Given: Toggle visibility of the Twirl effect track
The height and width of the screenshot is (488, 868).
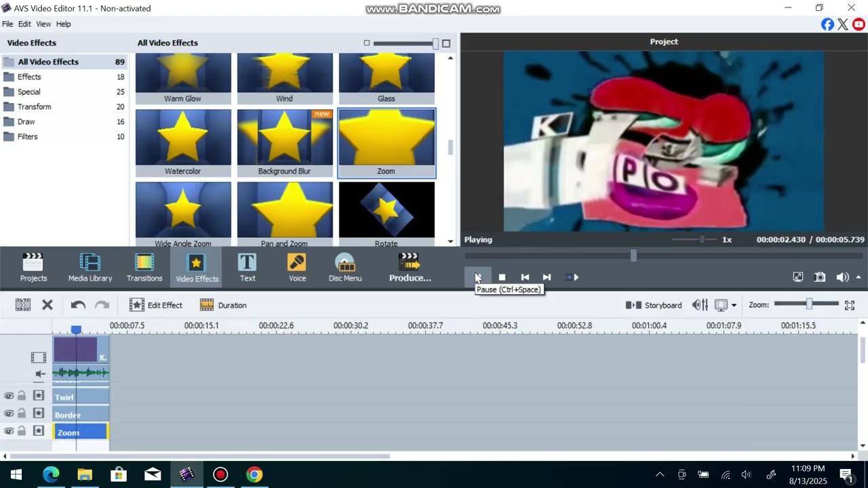Looking at the screenshot, I should [9, 396].
